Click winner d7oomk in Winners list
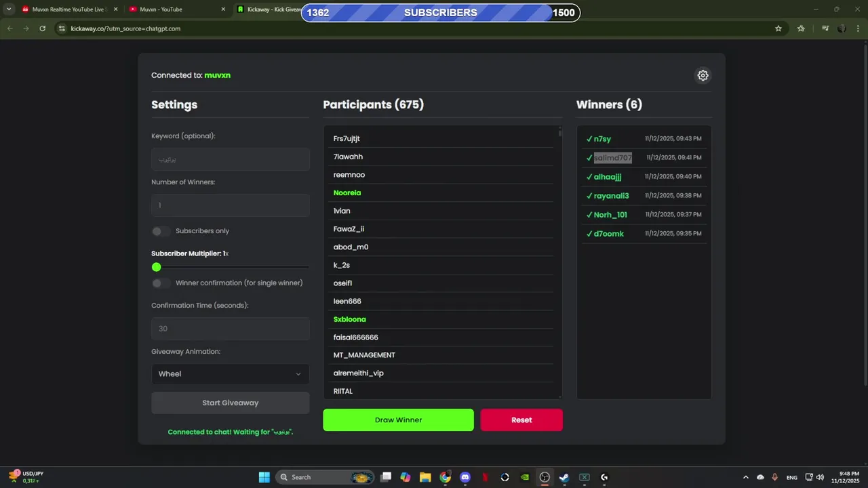Image resolution: width=868 pixels, height=488 pixels. 609,234
